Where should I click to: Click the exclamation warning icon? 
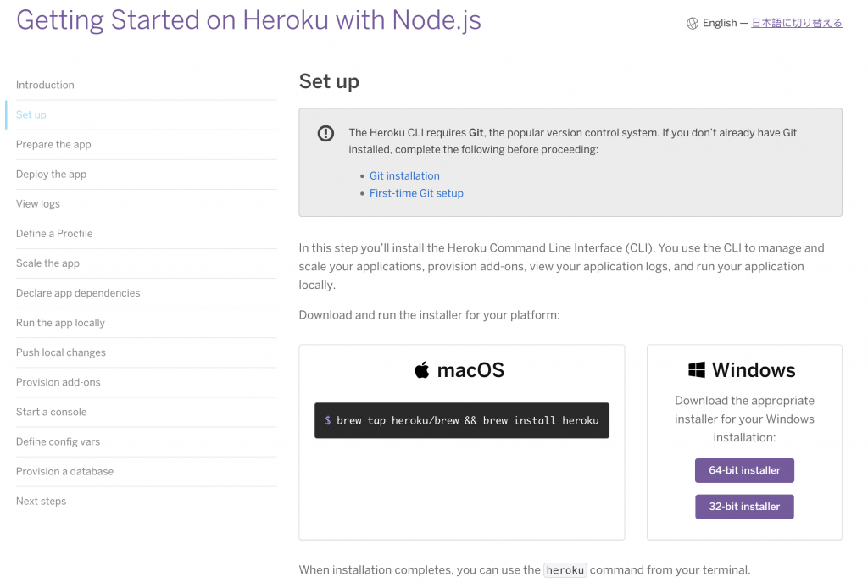pyautogui.click(x=325, y=133)
